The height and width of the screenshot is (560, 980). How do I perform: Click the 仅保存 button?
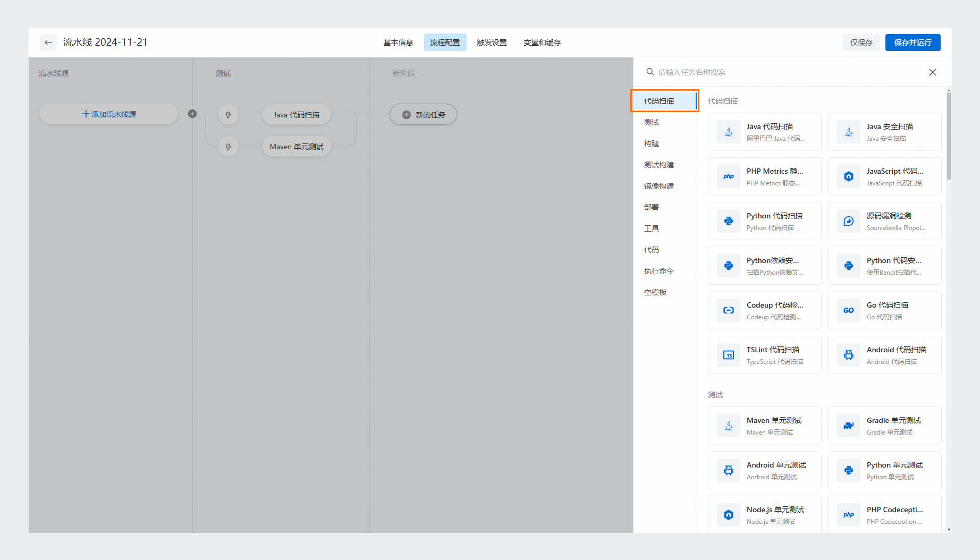click(x=861, y=43)
